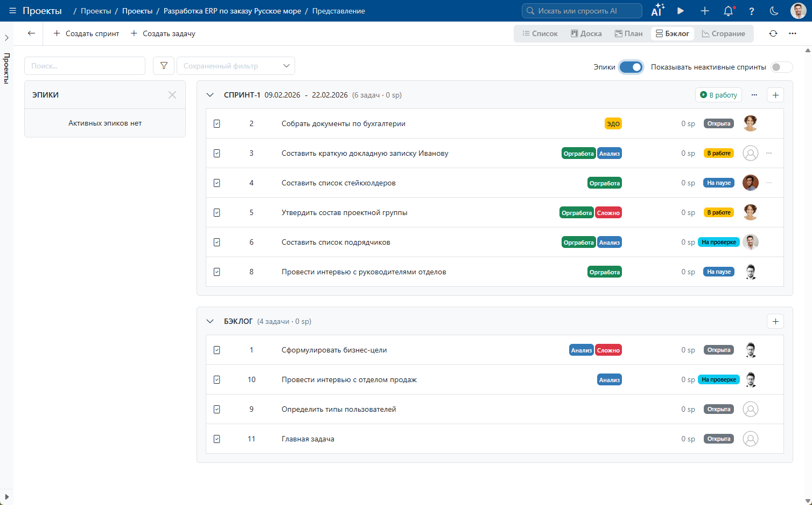Viewport: 812px width, 505px height.
Task: Click assignee avatar of task 6
Action: click(751, 242)
